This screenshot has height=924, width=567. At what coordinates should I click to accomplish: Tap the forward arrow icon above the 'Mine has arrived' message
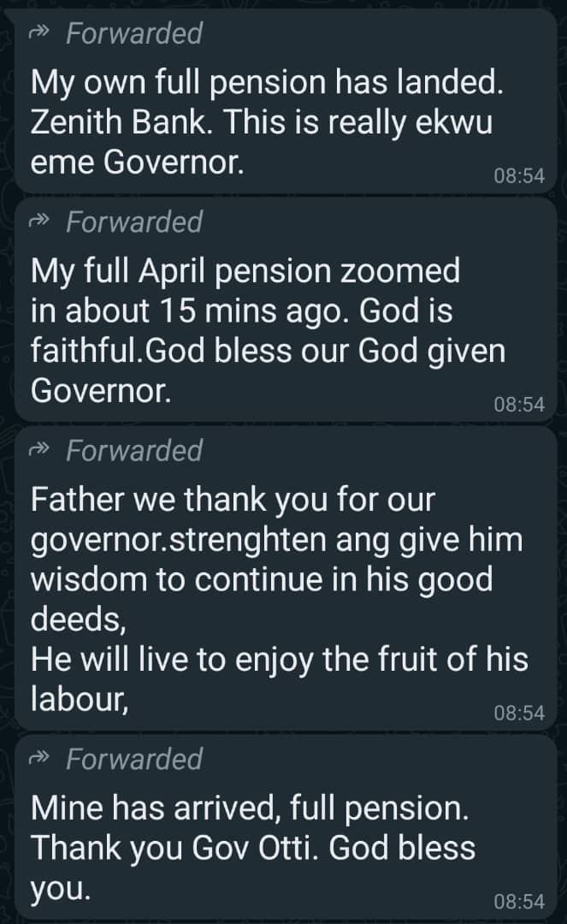coord(41,759)
